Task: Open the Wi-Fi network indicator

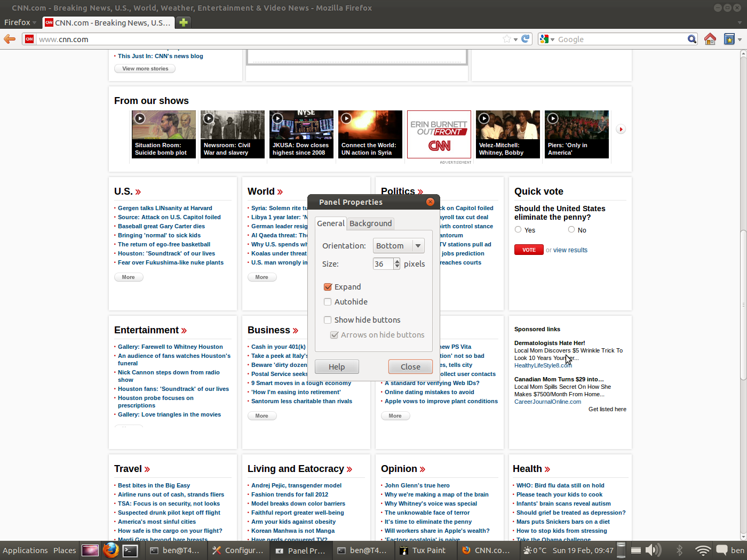Action: click(703, 550)
